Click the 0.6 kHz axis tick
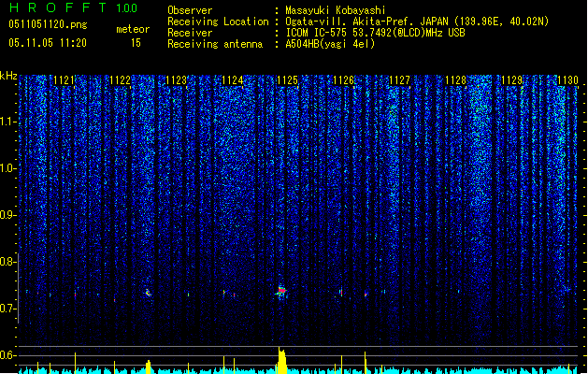This screenshot has height=374, width=588. [x=7, y=355]
